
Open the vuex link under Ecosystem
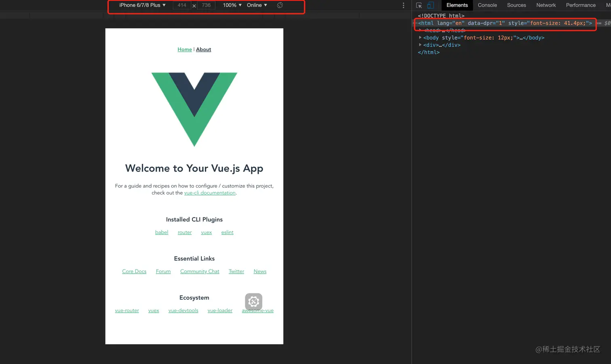pos(154,311)
